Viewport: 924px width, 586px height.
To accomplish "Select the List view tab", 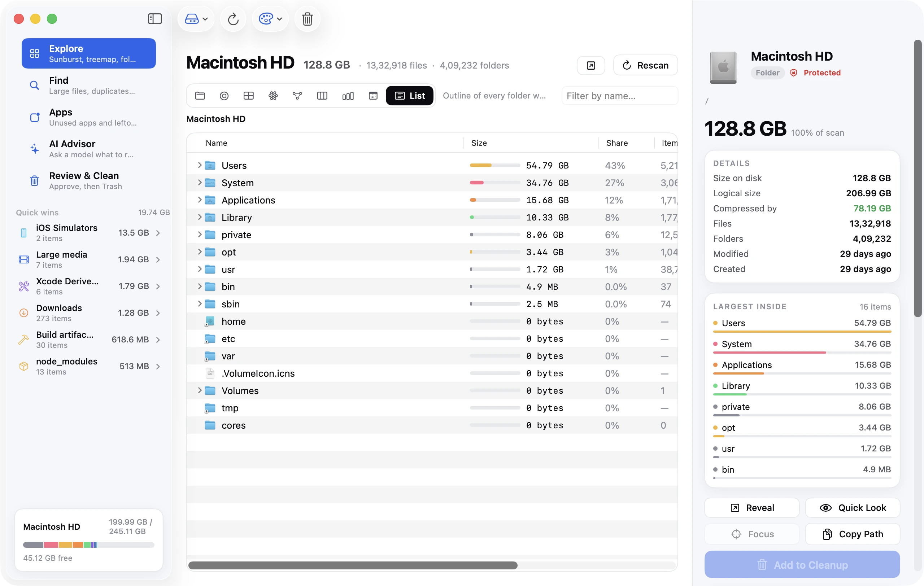I will point(409,96).
